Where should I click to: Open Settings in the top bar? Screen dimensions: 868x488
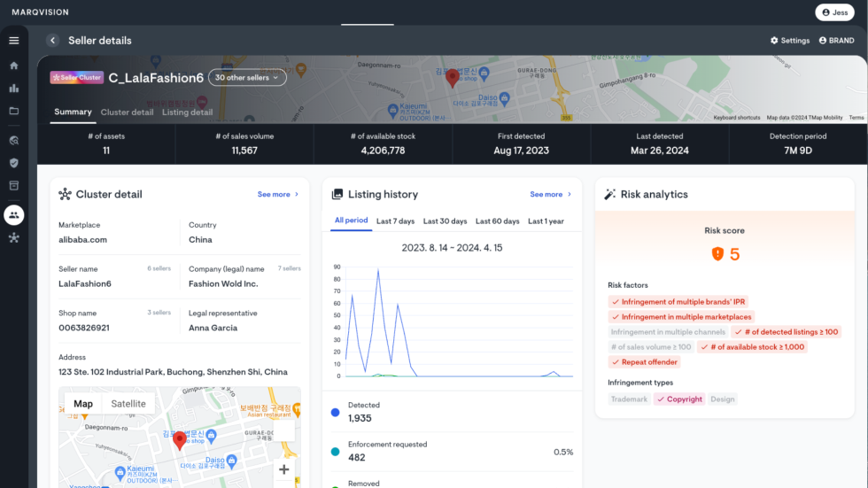(x=789, y=41)
